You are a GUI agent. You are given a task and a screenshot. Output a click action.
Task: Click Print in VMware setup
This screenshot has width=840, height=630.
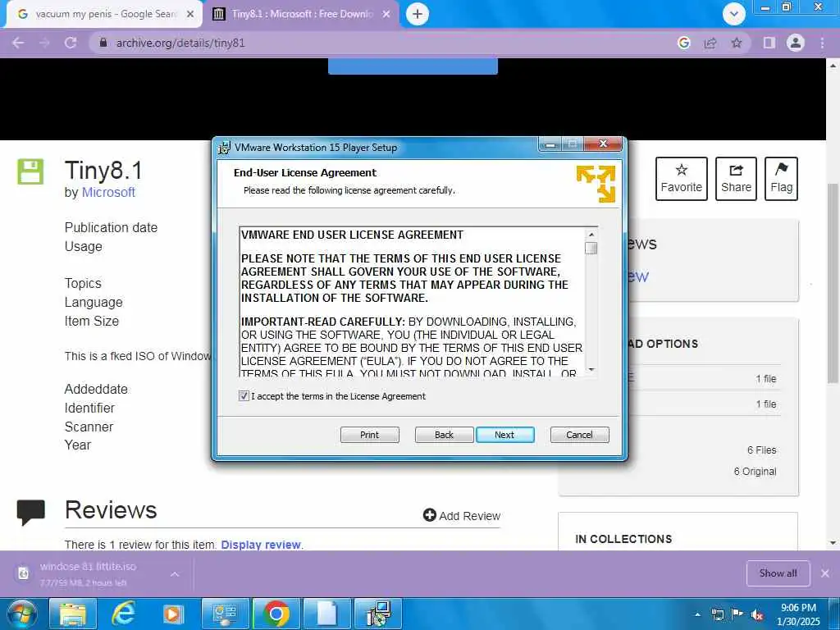coord(370,435)
